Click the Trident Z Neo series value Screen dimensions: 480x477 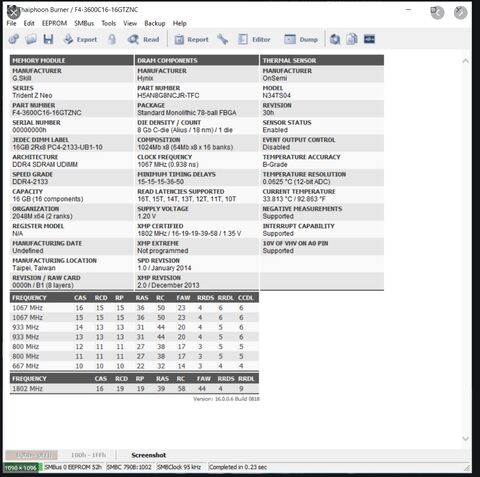32,95
